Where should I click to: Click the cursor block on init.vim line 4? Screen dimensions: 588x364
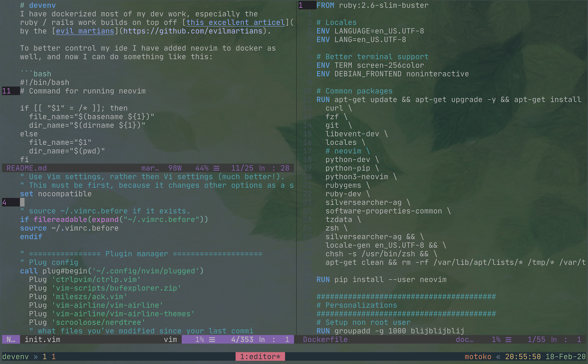pos(22,202)
